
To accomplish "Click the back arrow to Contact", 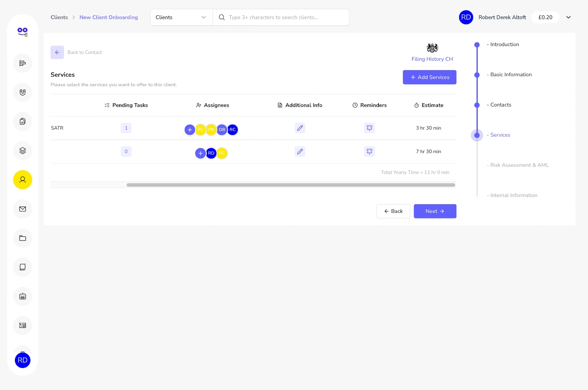I will point(57,52).
